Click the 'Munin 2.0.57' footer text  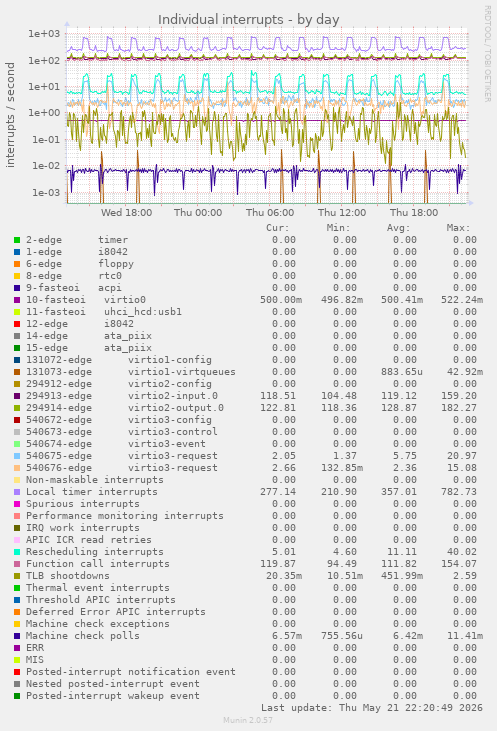point(248,720)
